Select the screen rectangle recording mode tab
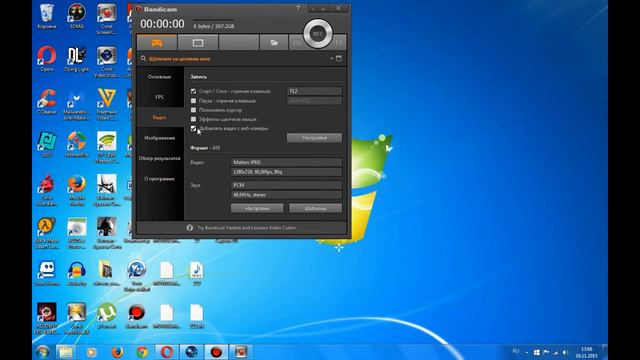Screen dimensions: 640x360 tap(198, 42)
